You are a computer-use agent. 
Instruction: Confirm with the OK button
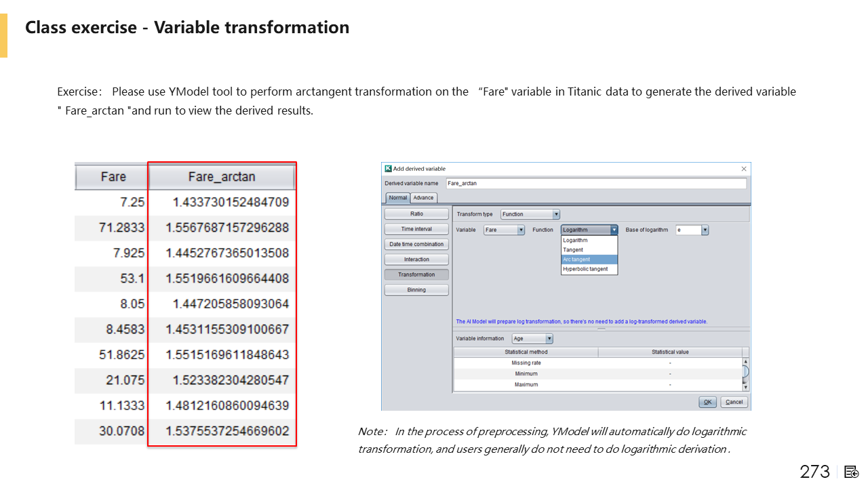pos(707,402)
